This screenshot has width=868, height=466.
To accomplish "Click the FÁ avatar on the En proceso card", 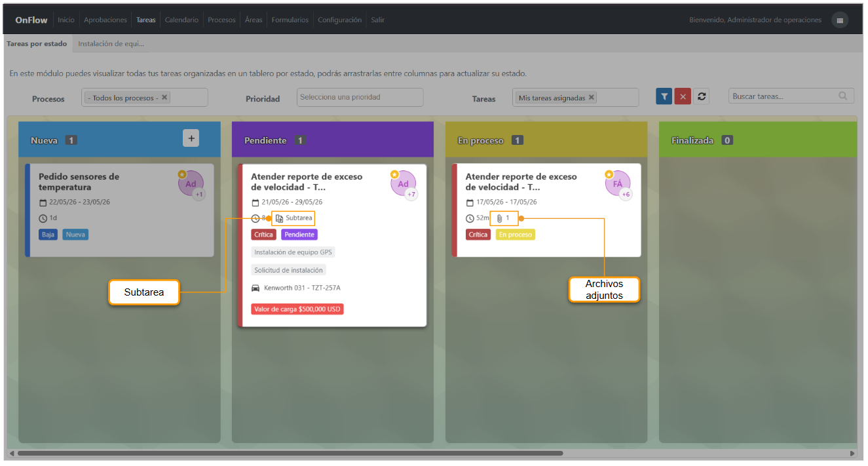I will pos(617,184).
